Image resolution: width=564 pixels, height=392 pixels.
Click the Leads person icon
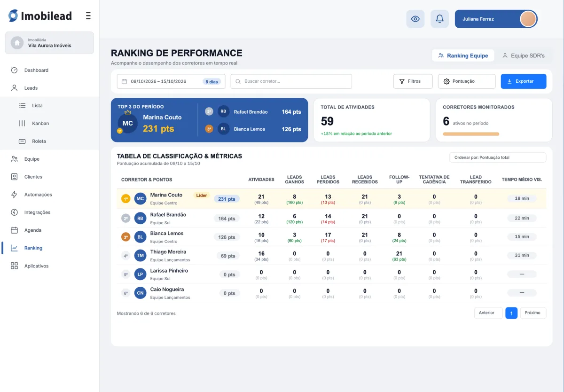(14, 88)
